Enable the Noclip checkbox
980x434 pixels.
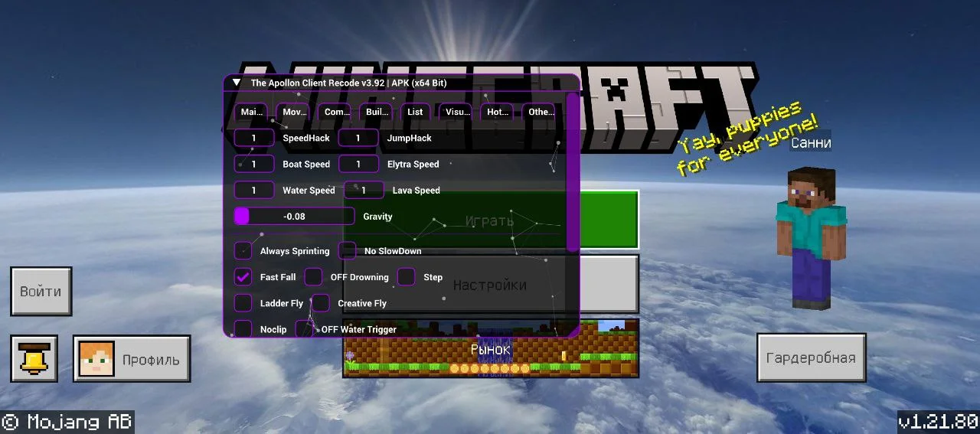click(243, 329)
